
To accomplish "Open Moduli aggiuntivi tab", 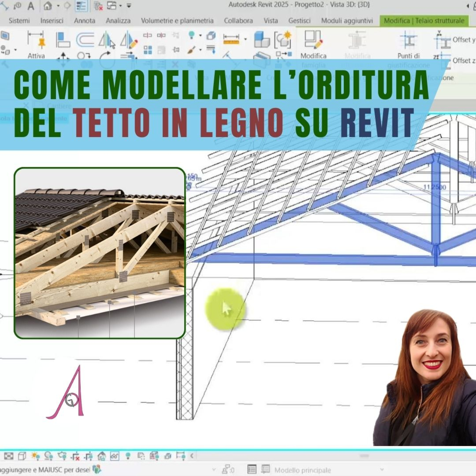I will (347, 21).
